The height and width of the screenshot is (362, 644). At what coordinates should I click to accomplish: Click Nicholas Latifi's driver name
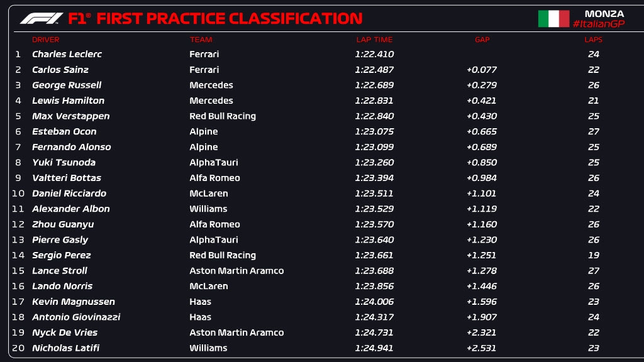65,348
